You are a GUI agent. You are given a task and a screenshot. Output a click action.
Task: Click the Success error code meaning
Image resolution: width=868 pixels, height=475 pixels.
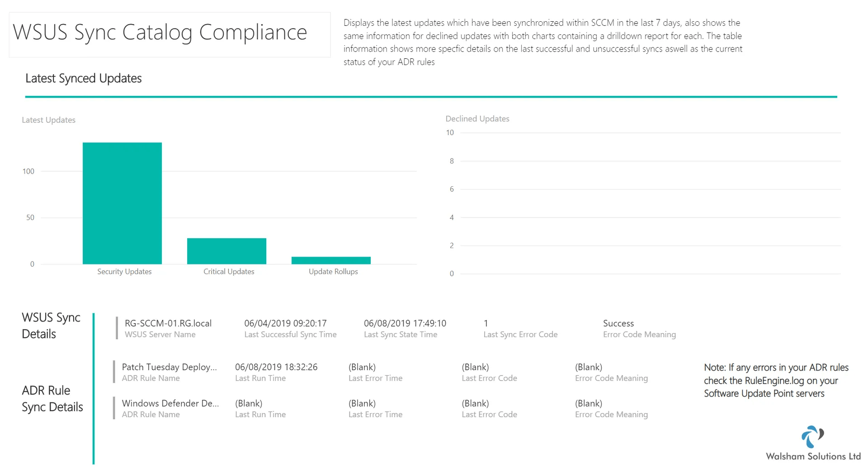click(618, 323)
